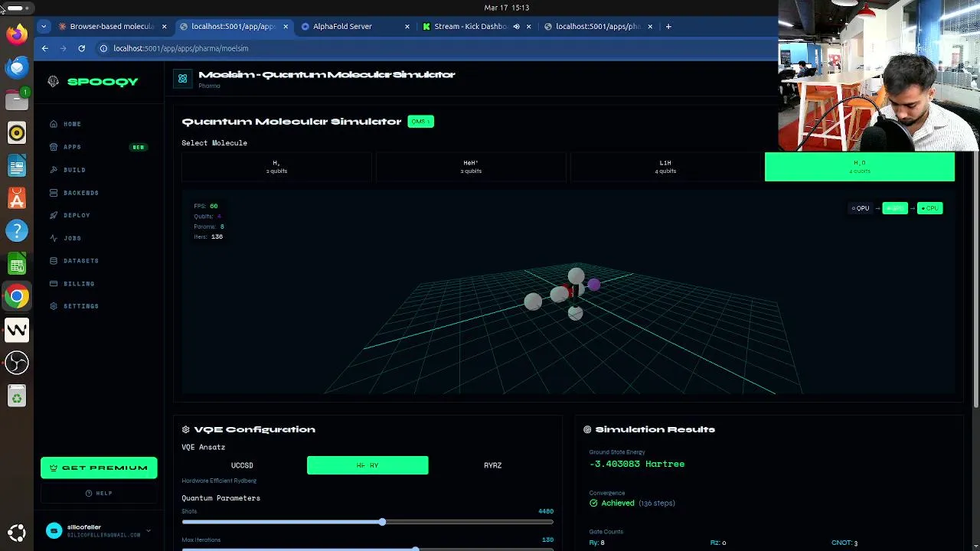This screenshot has height=551, width=980.
Task: Open the Ubuntu Software store icon
Action: click(17, 198)
